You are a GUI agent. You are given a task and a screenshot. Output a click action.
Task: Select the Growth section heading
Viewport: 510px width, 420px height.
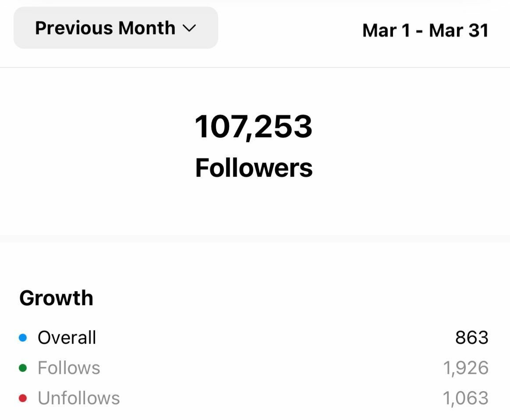pyautogui.click(x=56, y=298)
